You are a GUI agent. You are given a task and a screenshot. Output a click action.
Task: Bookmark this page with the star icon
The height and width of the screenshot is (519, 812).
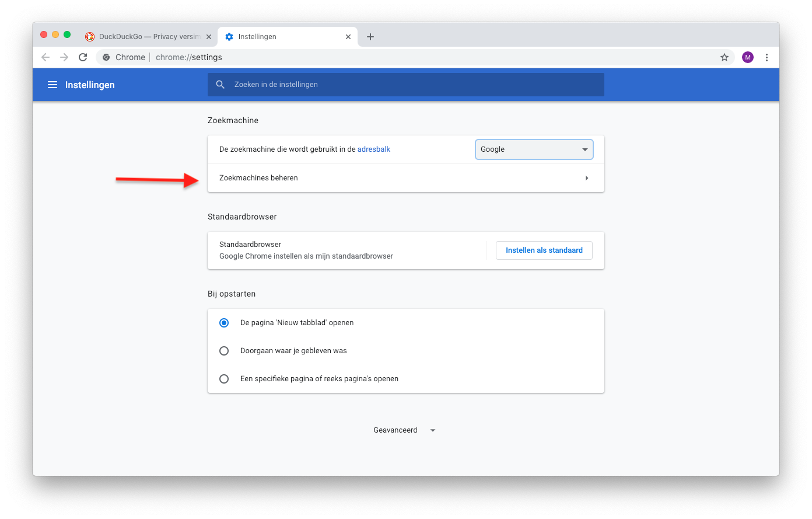point(724,57)
